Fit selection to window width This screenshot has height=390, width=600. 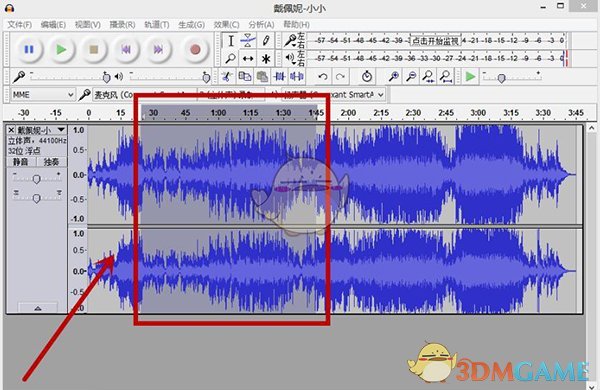(x=428, y=77)
